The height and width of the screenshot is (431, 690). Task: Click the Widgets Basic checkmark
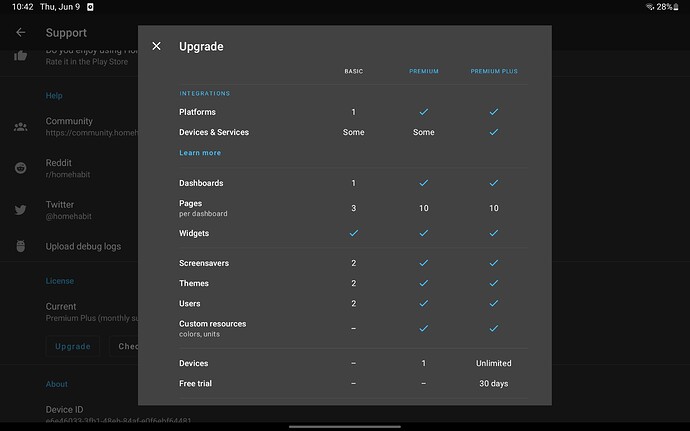pyautogui.click(x=353, y=233)
